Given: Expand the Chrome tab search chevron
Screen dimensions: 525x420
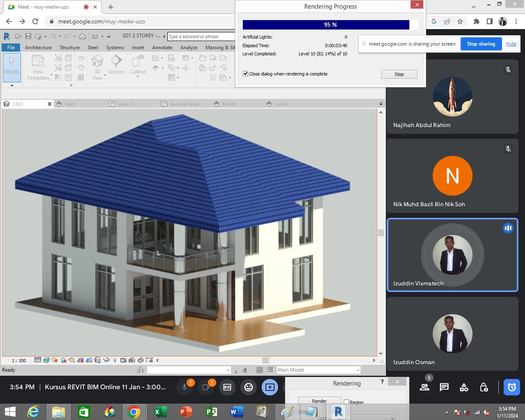Looking at the screenshot, I should 474,7.
